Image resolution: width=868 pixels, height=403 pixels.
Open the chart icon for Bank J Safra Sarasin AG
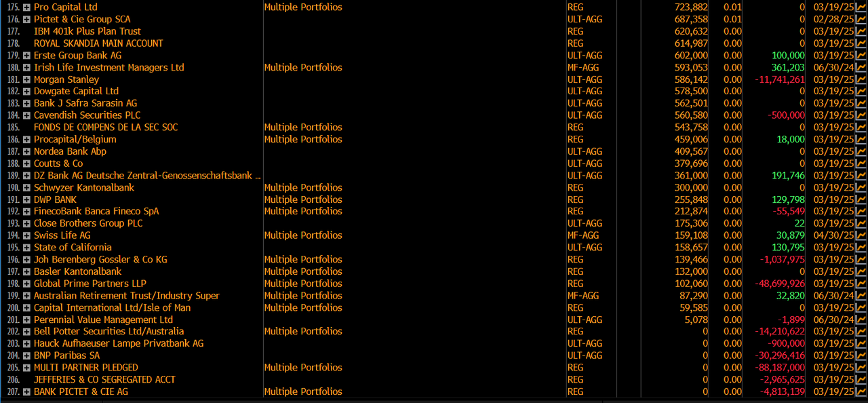(861, 104)
